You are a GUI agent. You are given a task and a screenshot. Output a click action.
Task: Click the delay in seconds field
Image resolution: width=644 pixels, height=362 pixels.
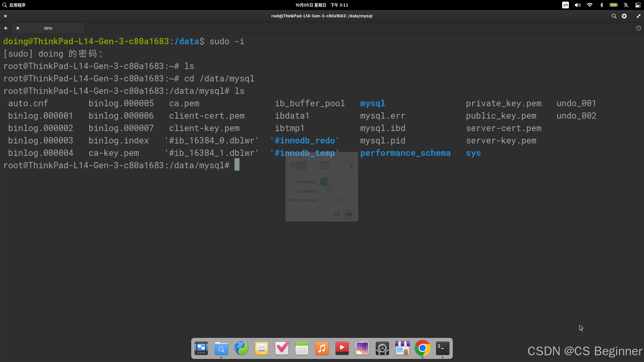(324, 200)
